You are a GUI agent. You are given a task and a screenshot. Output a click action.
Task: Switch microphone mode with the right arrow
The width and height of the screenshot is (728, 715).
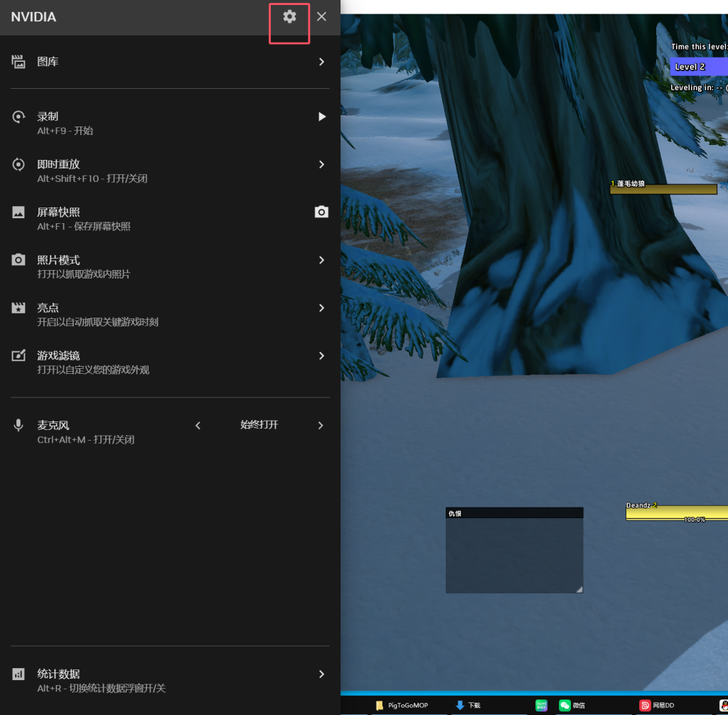click(321, 425)
